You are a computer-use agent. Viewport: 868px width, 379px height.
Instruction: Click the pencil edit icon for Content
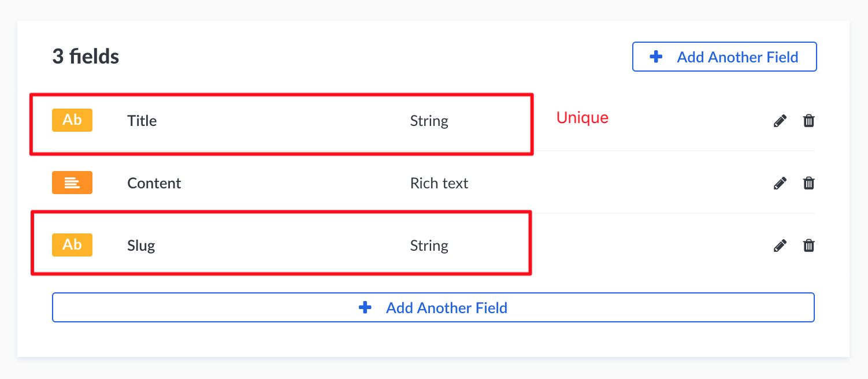[780, 183]
